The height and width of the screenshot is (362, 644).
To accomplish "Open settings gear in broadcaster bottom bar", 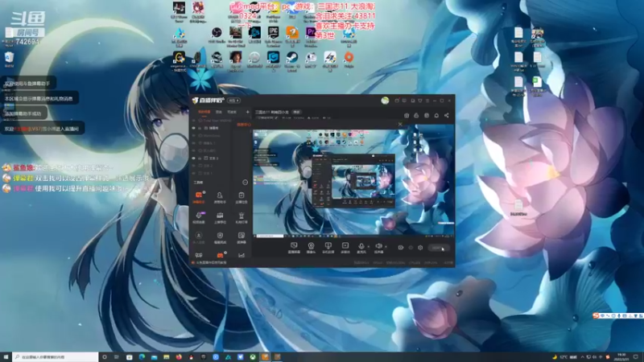I will (x=420, y=248).
